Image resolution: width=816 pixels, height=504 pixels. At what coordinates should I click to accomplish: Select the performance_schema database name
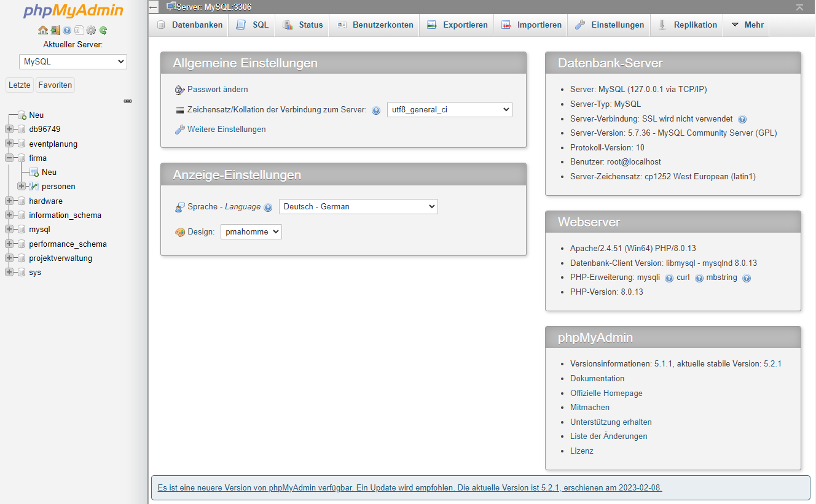coord(68,244)
